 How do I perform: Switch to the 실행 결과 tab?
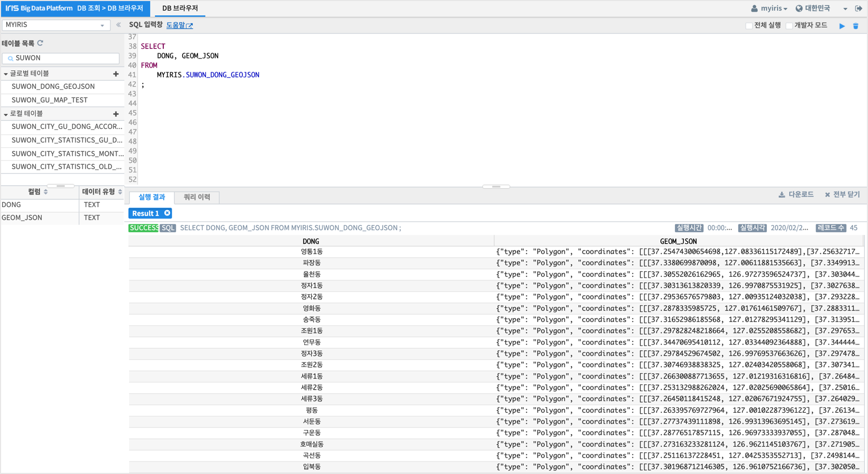pos(152,197)
